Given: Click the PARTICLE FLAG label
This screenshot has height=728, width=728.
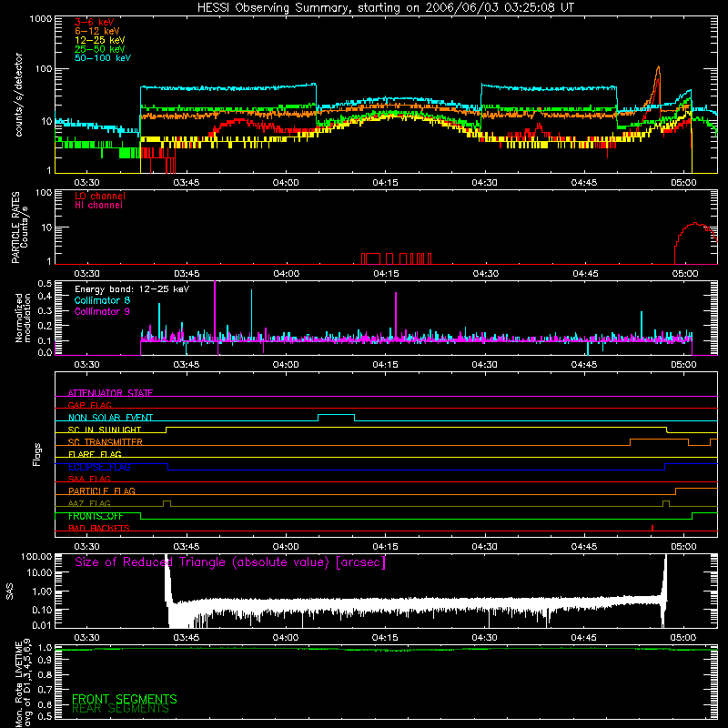Looking at the screenshot, I should point(102,490).
